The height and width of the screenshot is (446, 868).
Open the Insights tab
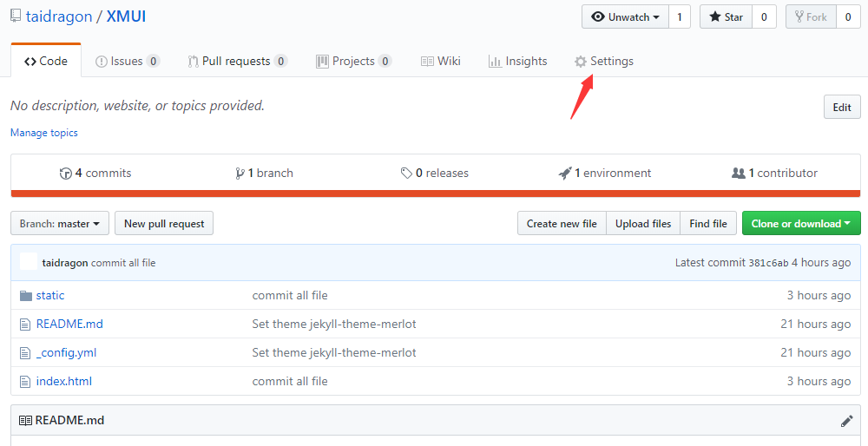coord(517,61)
